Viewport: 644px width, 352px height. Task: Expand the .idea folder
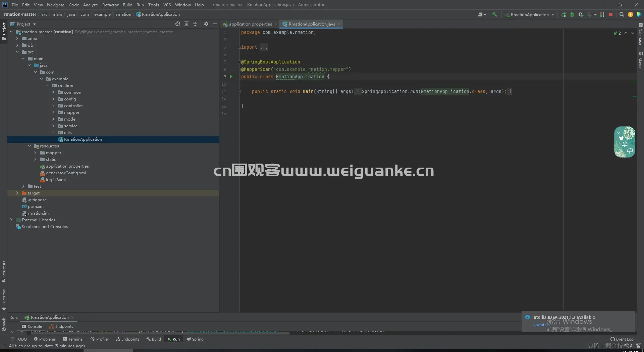coord(17,39)
